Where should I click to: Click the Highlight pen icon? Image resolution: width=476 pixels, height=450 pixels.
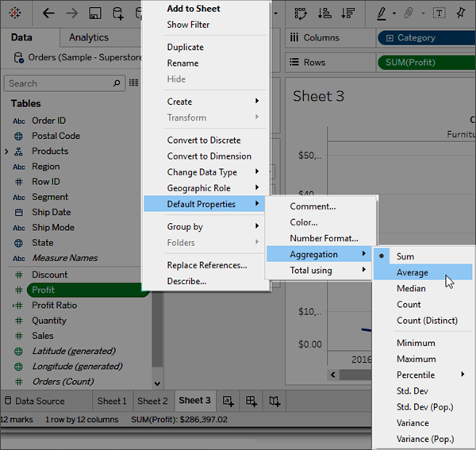(382, 13)
